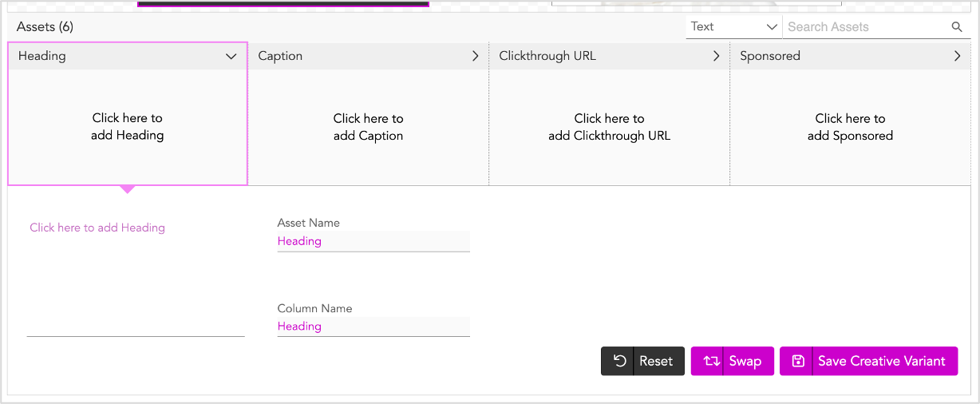The height and width of the screenshot is (404, 980).
Task: Click the Swap arrows icon
Action: pos(711,361)
